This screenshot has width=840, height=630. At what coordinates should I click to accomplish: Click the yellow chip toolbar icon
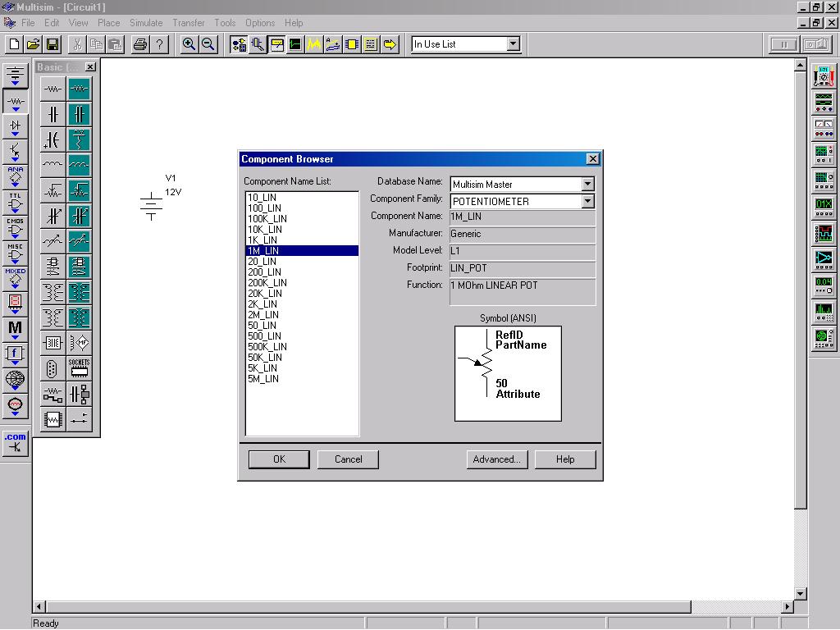point(352,44)
